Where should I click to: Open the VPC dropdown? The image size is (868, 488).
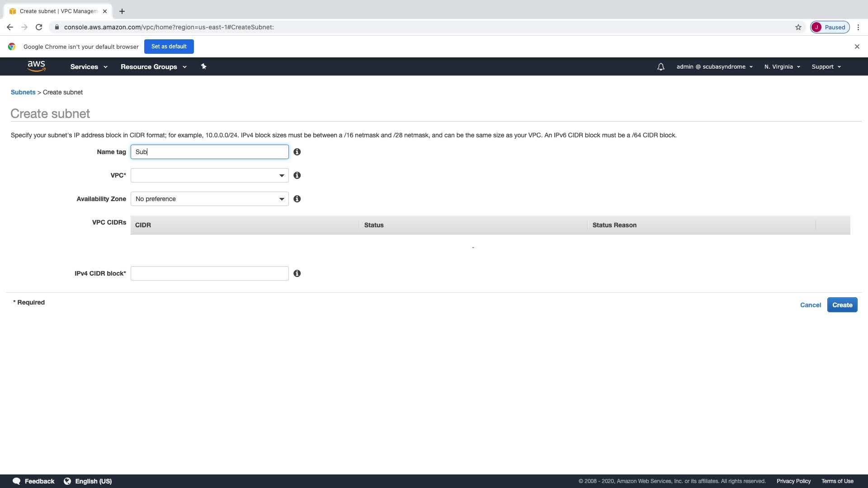pos(209,175)
